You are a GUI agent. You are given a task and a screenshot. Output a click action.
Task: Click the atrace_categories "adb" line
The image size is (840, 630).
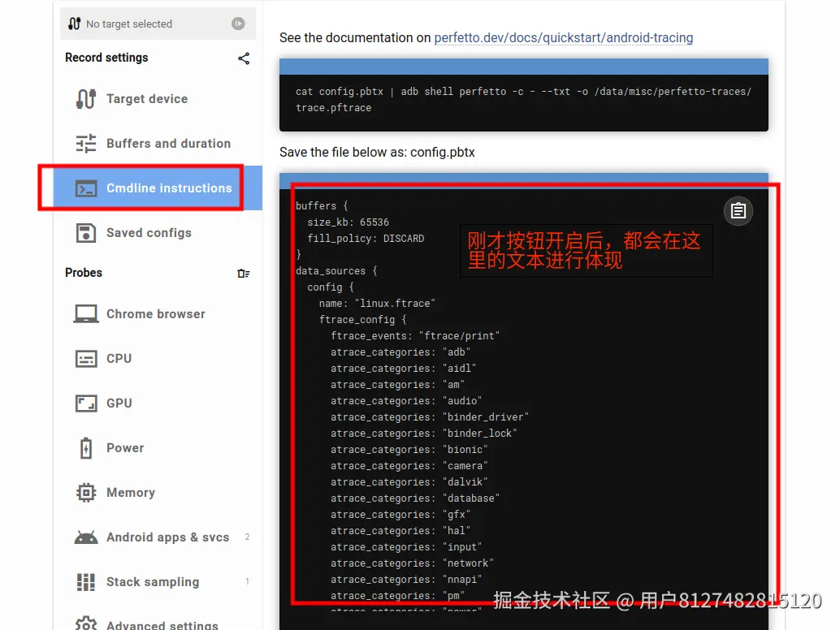[401, 352]
